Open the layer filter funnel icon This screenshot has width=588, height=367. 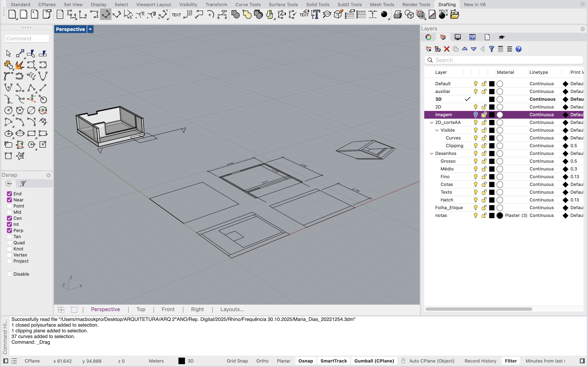coord(492,49)
